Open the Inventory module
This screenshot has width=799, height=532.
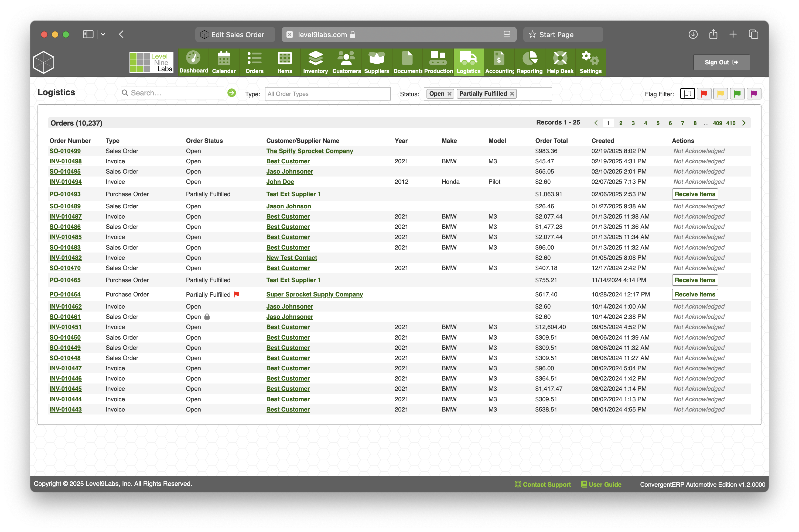(x=315, y=63)
